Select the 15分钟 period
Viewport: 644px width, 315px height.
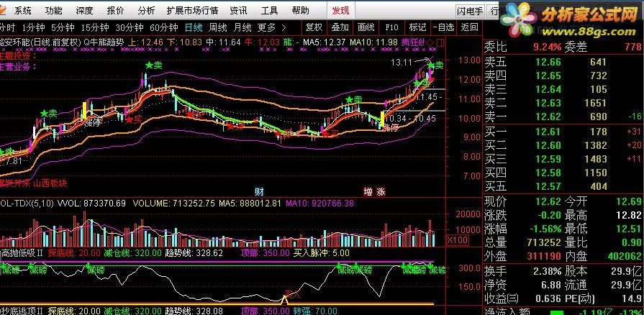pos(95,27)
